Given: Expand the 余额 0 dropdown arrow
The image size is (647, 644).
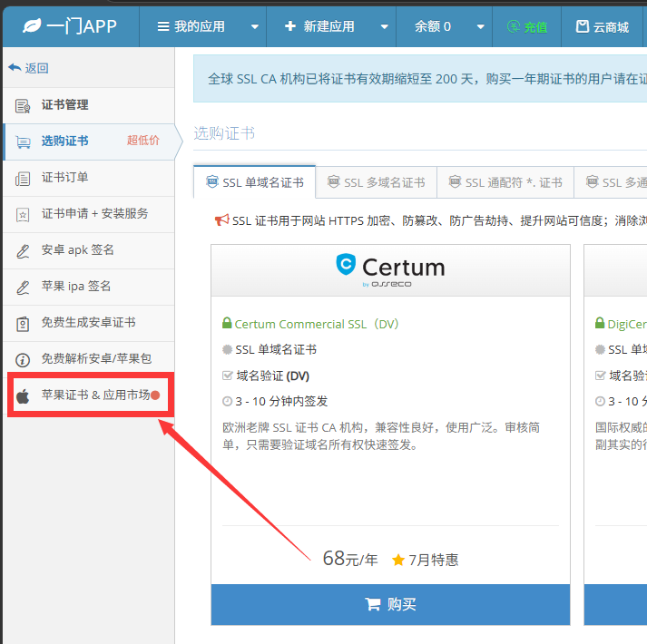Looking at the screenshot, I should click(481, 27).
